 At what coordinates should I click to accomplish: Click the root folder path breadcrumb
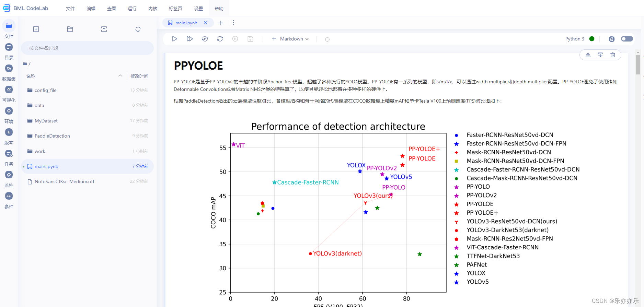coord(27,64)
